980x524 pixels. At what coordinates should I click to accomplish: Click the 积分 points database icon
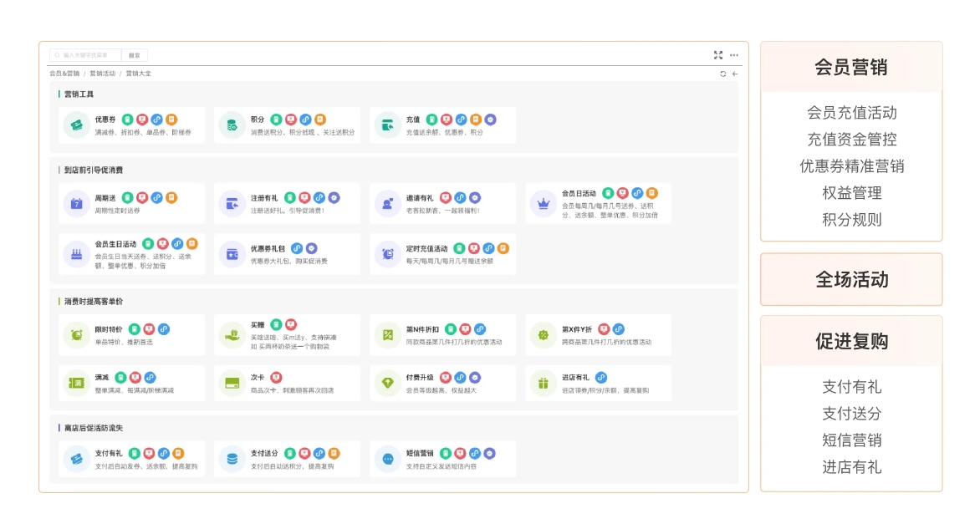pos(232,125)
